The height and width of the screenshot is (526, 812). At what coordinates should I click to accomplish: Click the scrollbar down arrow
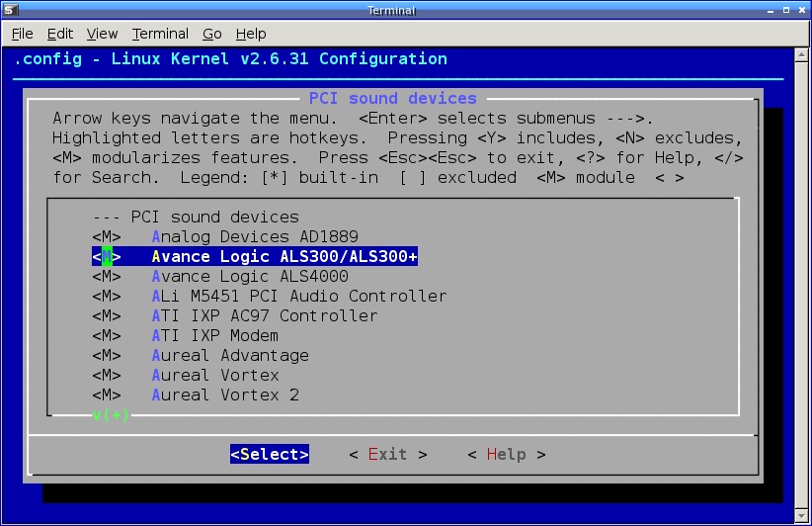(801, 516)
